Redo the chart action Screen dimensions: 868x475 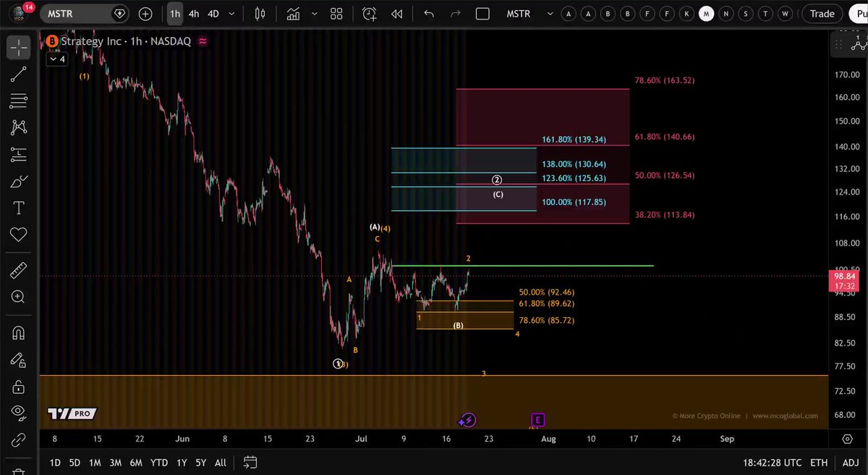[x=455, y=14]
